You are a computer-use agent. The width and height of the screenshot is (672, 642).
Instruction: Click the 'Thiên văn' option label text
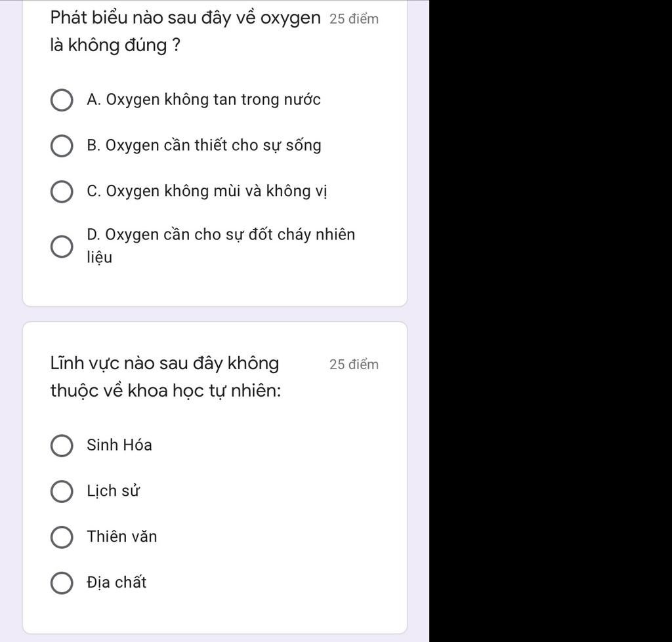point(121,536)
